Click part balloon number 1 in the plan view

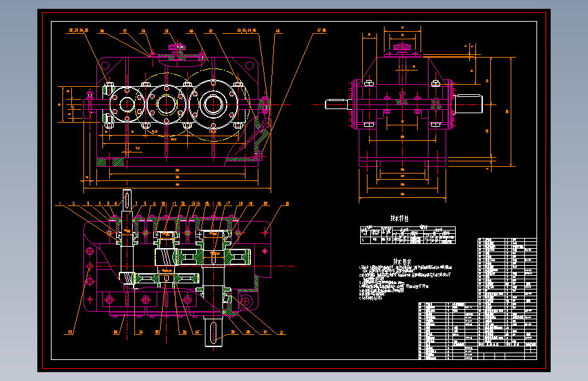(59, 203)
